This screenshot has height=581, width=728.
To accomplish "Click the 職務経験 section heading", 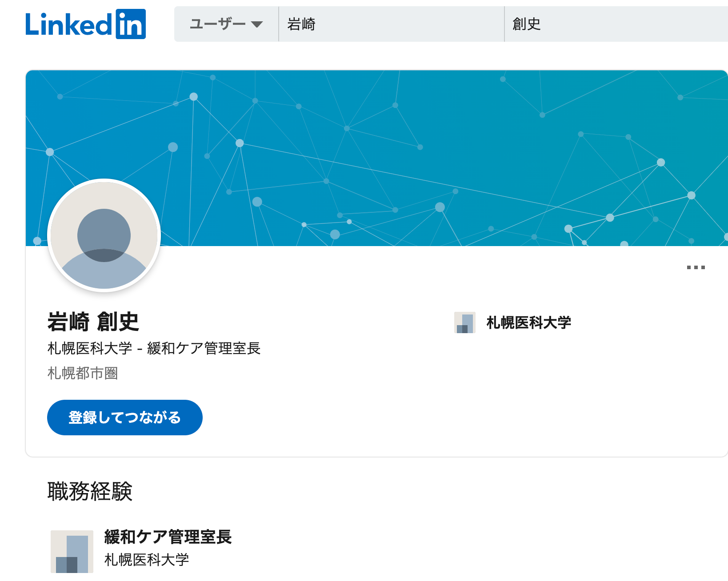I will (x=90, y=491).
